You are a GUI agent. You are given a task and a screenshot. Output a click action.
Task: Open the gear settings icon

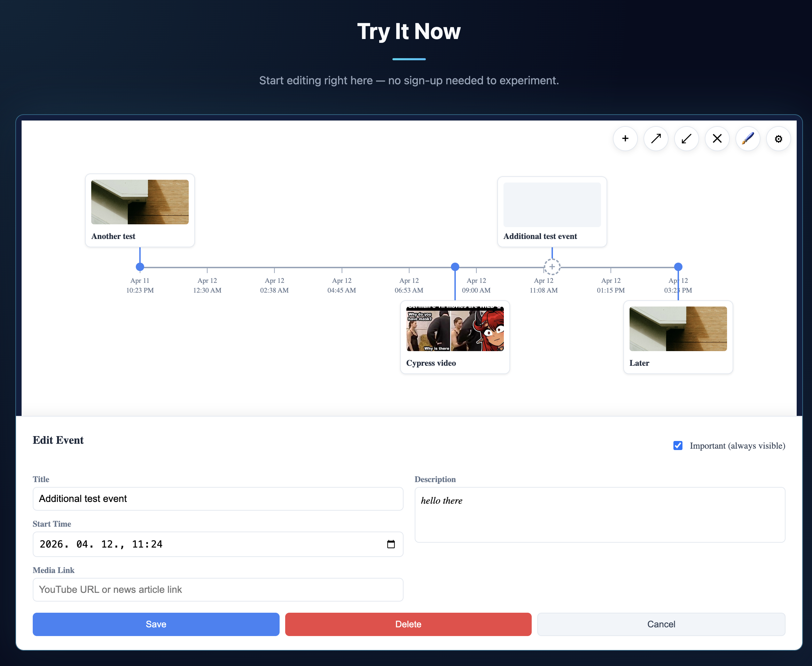pos(778,139)
